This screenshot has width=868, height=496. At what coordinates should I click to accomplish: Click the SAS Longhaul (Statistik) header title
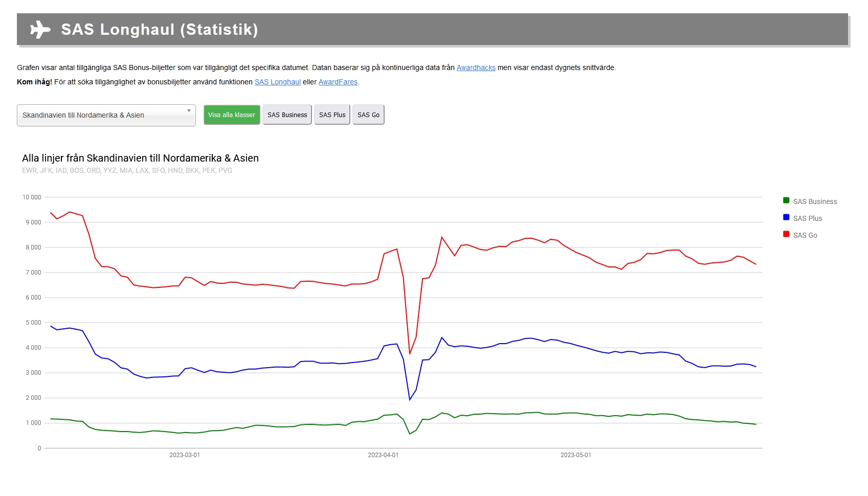pos(160,30)
